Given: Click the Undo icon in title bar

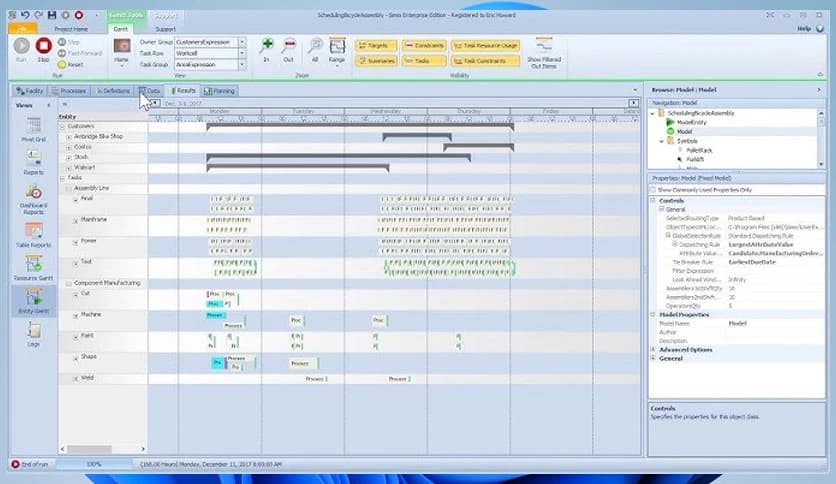Looking at the screenshot, I should [x=25, y=15].
